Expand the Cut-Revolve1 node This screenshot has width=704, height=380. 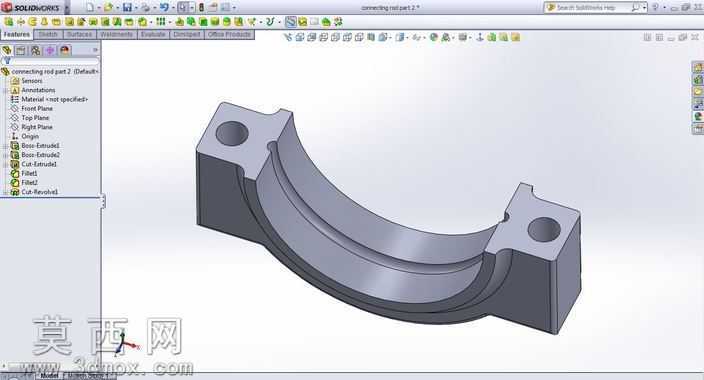click(6, 192)
